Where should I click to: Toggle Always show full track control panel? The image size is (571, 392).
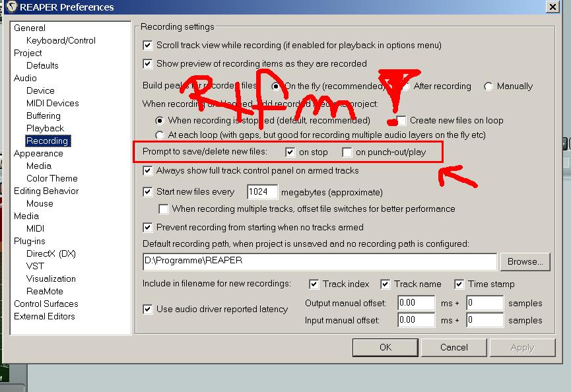tap(147, 171)
